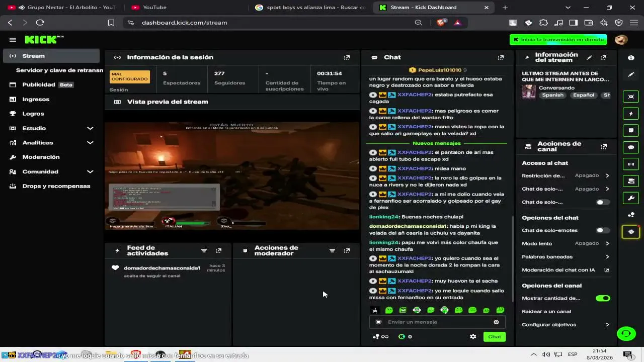Send message with the Chat button
The image size is (644, 362).
pos(495,337)
